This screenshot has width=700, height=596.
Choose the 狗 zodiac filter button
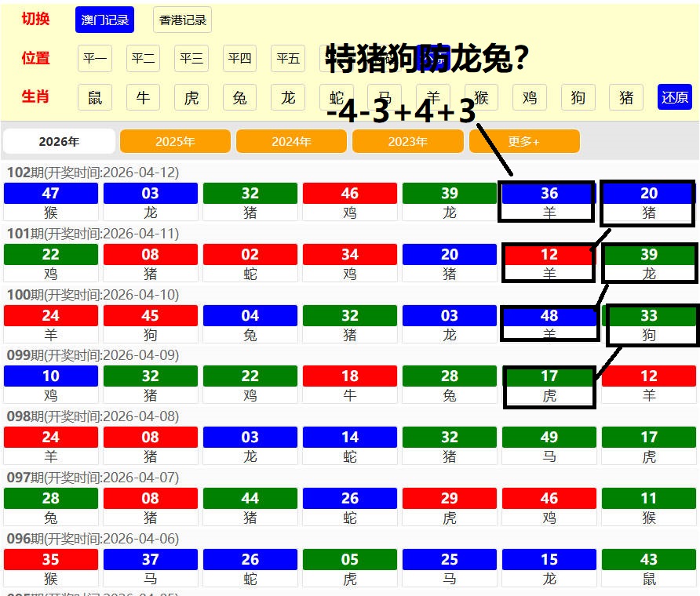pos(578,97)
